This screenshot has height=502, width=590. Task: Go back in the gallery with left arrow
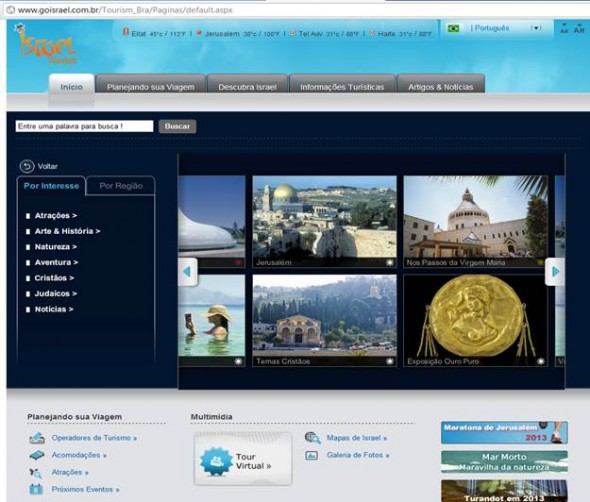click(x=187, y=272)
